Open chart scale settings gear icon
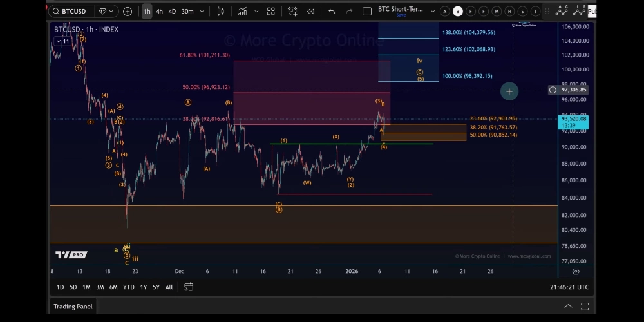The image size is (644, 322). point(576,272)
